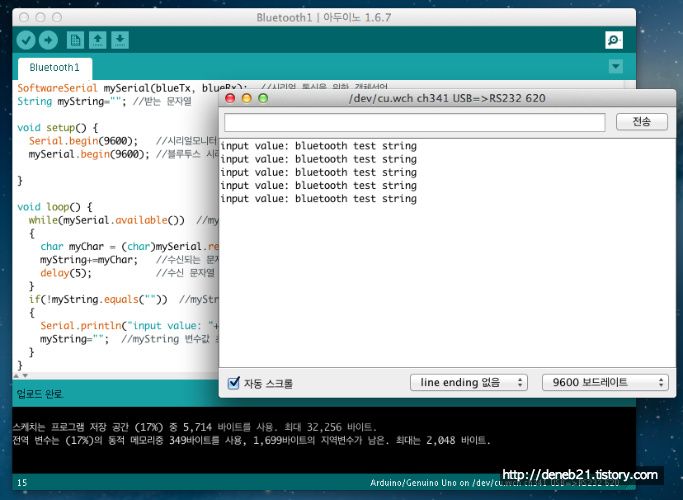Click the 'myString+=myChar;' code line
Viewport: 683px width, 500px height.
pos(89,260)
